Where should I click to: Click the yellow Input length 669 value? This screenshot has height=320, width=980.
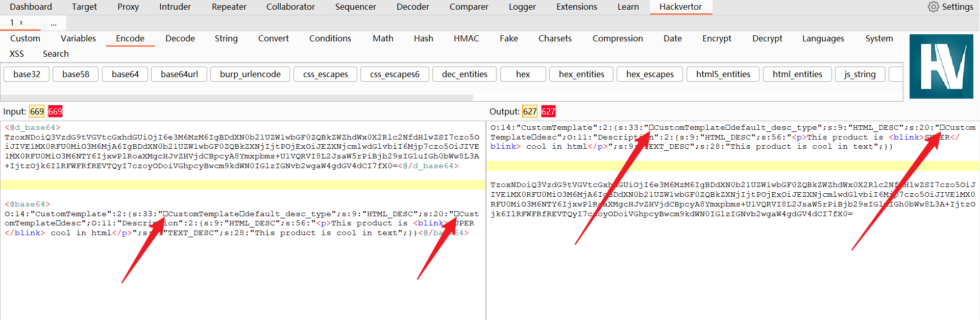pyautogui.click(x=37, y=111)
